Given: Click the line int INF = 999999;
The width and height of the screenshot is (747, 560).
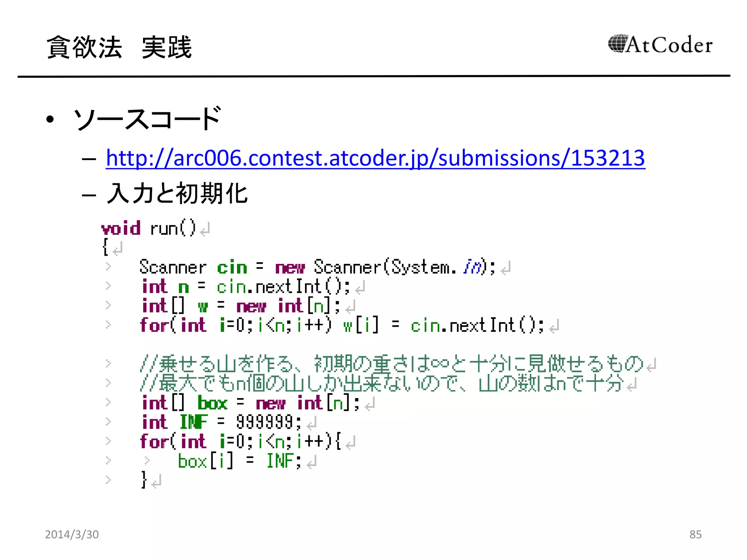Looking at the screenshot, I should click(222, 422).
